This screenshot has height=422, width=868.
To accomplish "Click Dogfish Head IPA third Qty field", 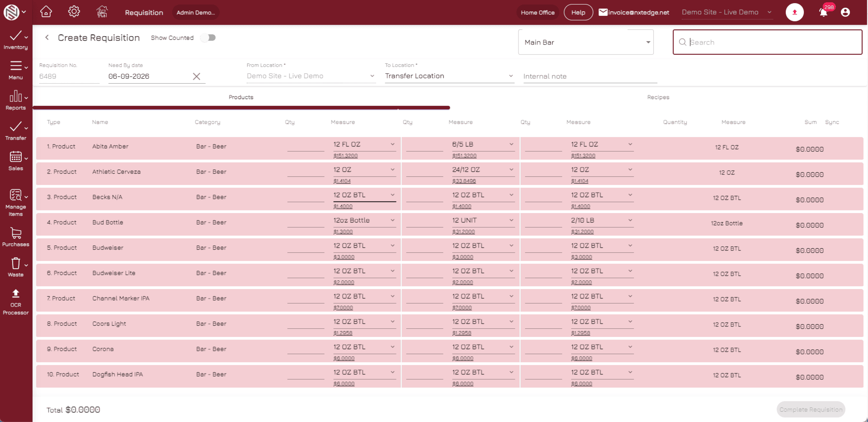I will click(543, 374).
